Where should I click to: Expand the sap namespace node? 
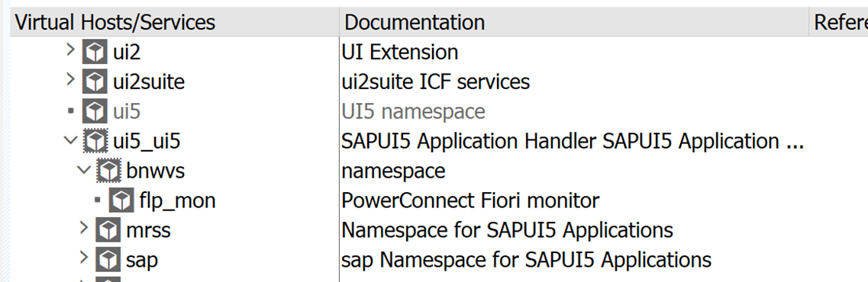[x=83, y=257]
